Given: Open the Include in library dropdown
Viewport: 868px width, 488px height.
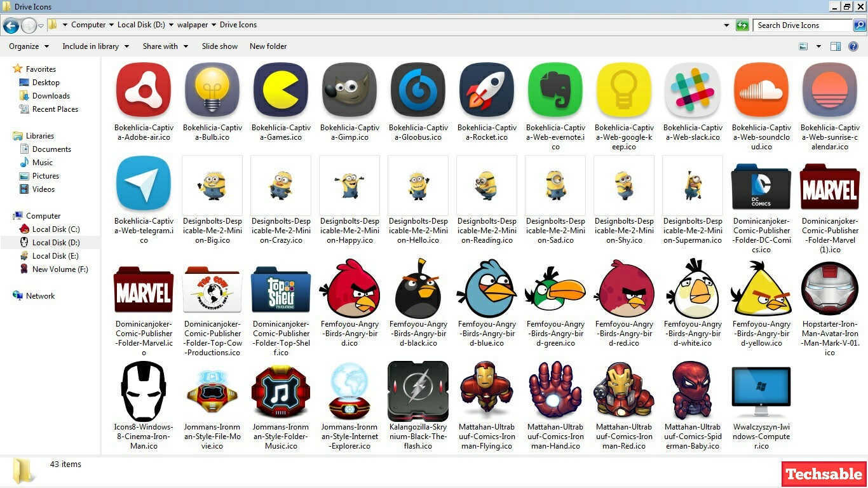Looking at the screenshot, I should point(95,46).
